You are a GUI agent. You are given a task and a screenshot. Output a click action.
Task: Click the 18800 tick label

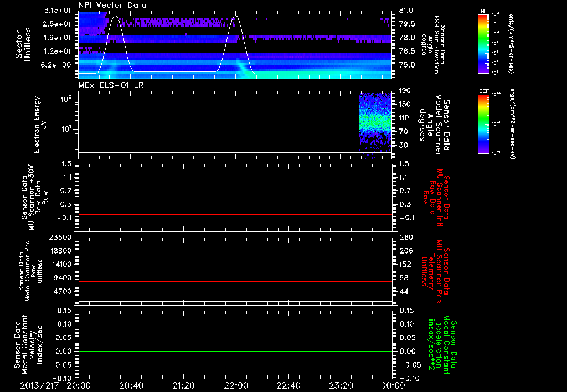point(60,251)
